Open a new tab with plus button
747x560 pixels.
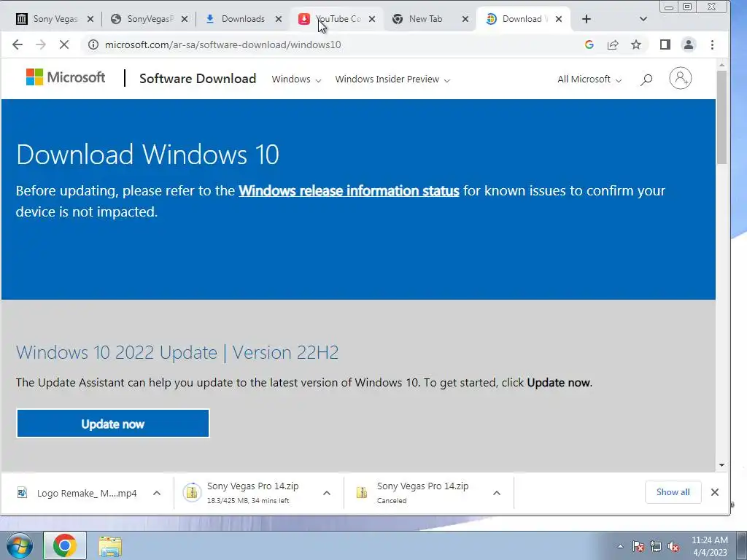(587, 19)
